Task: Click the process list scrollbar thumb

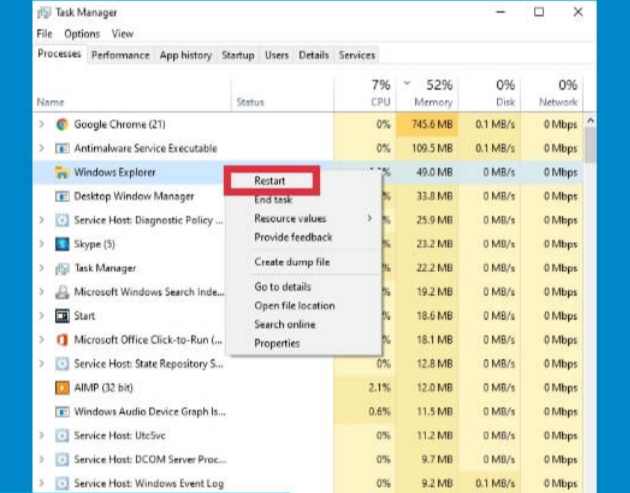Action: [590, 145]
